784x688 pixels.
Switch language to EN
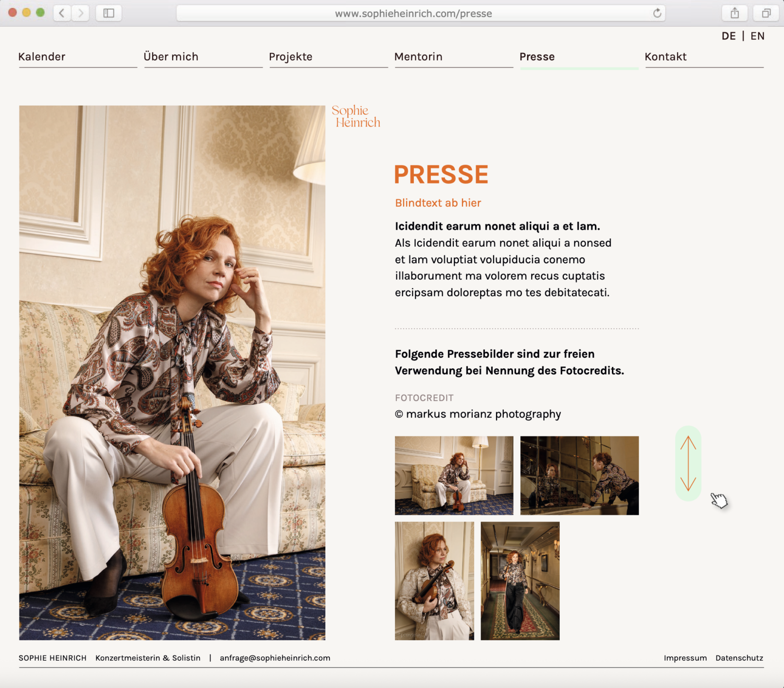[x=757, y=36]
